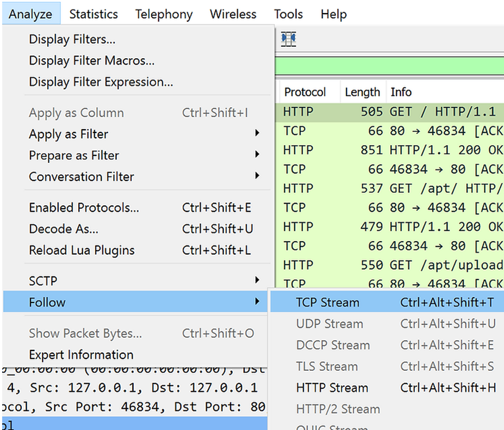This screenshot has height=430, width=504.
Task: Open the Telephony menu
Action: [164, 14]
